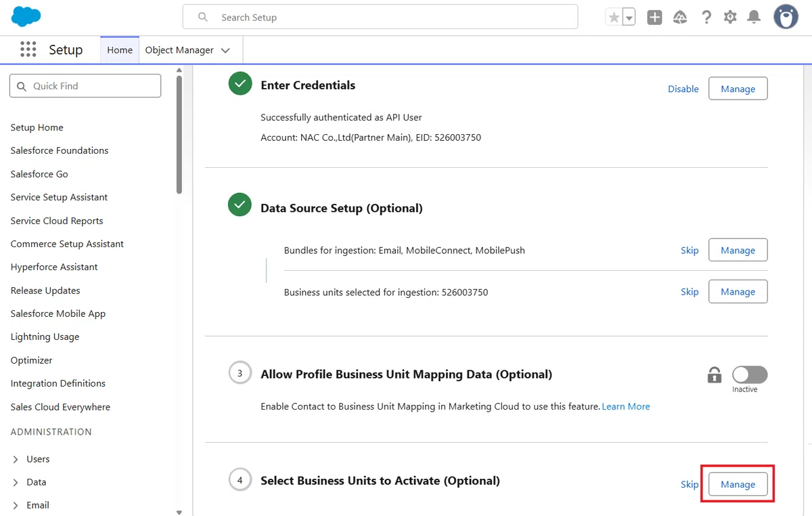Image resolution: width=812 pixels, height=516 pixels.
Task: Open Service Setup Assistant
Action: pos(60,197)
